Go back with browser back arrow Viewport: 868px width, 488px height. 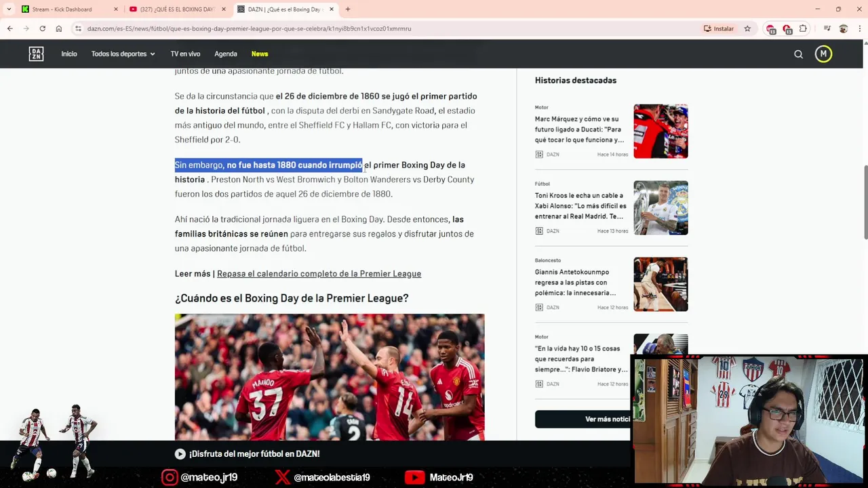coord(9,28)
